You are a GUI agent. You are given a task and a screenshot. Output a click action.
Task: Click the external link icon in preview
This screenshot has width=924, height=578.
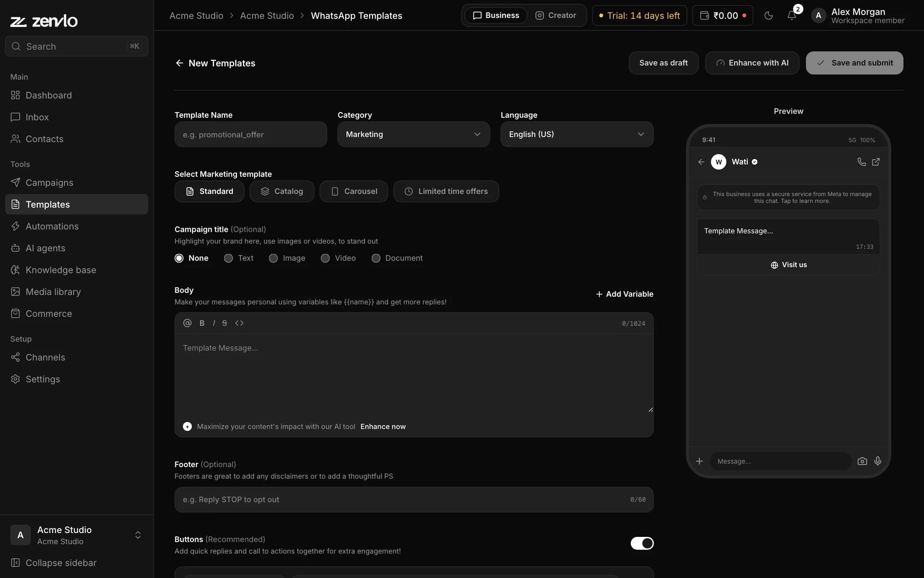click(876, 162)
